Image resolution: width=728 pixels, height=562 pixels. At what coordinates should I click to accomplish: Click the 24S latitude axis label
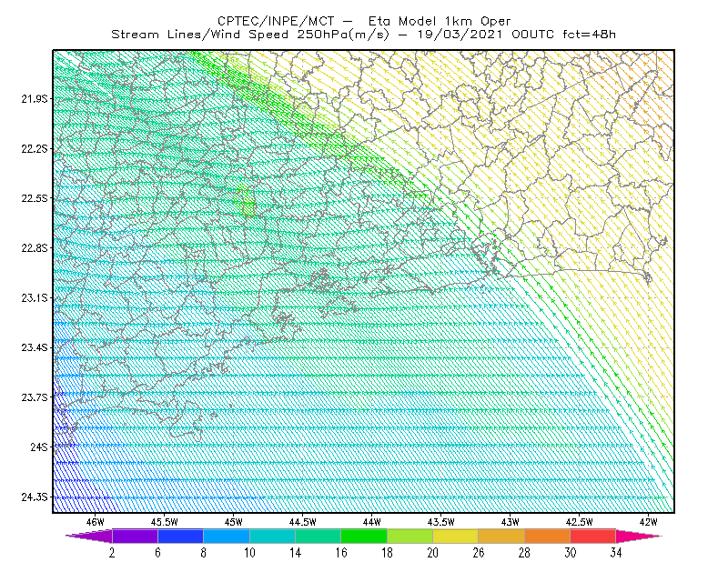[x=39, y=447]
